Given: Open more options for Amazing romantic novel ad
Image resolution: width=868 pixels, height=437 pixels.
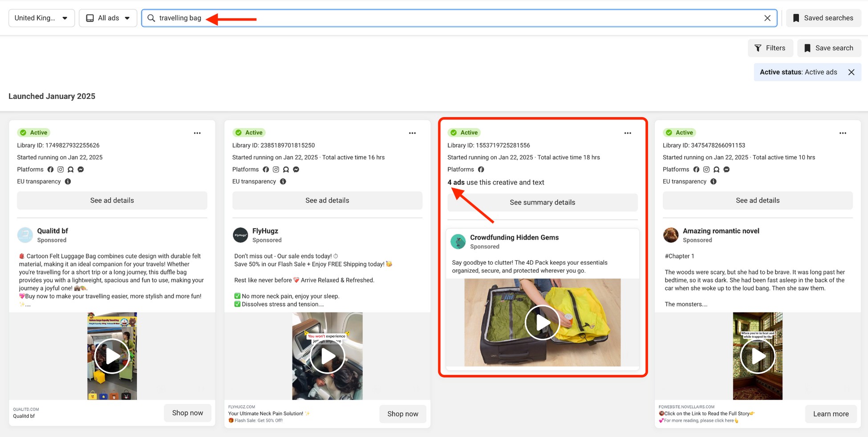Looking at the screenshot, I should coord(843,133).
